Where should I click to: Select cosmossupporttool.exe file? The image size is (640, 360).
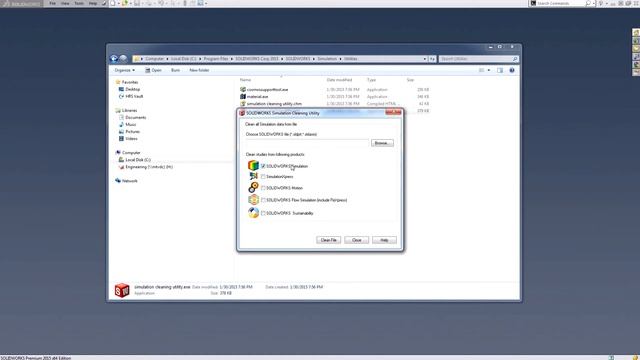coord(267,89)
